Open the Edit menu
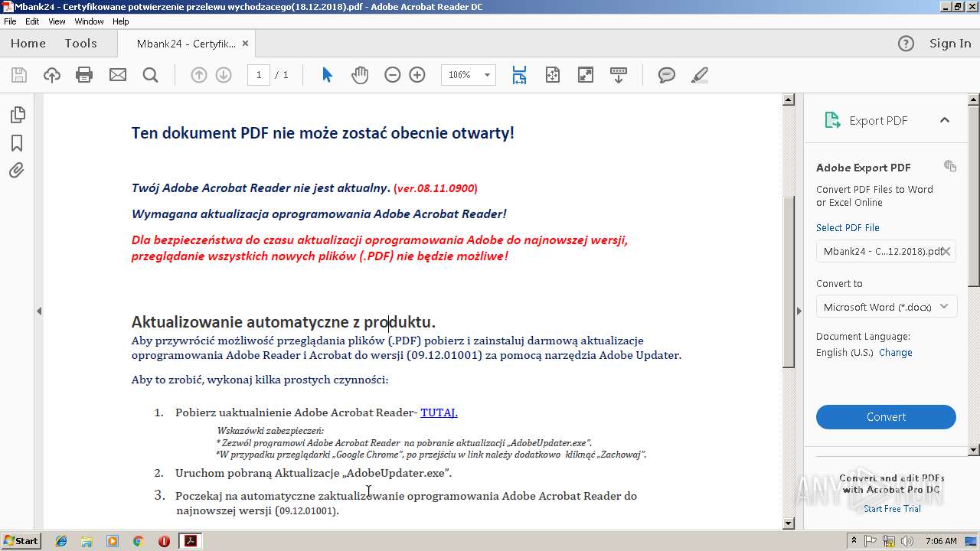 pyautogui.click(x=32, y=21)
